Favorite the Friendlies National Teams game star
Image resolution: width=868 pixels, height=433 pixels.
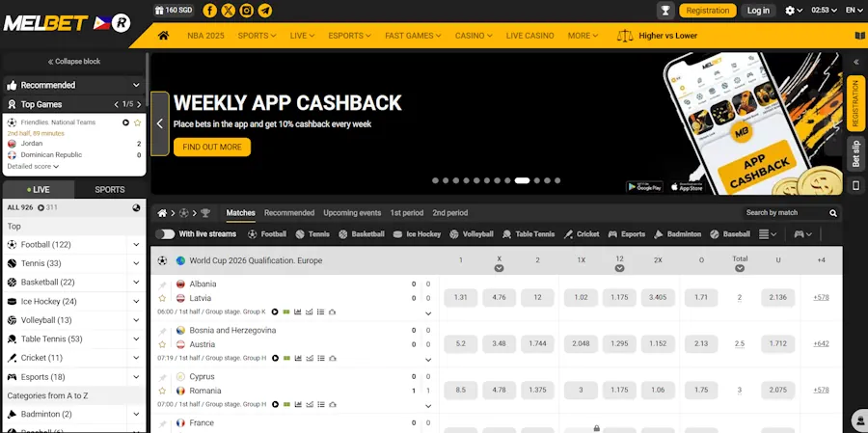click(137, 122)
